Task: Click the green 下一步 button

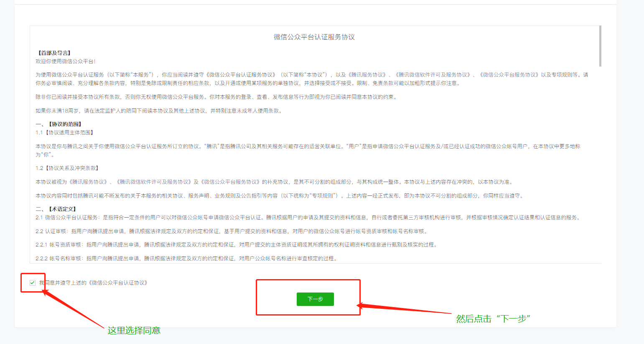Action: (315, 299)
